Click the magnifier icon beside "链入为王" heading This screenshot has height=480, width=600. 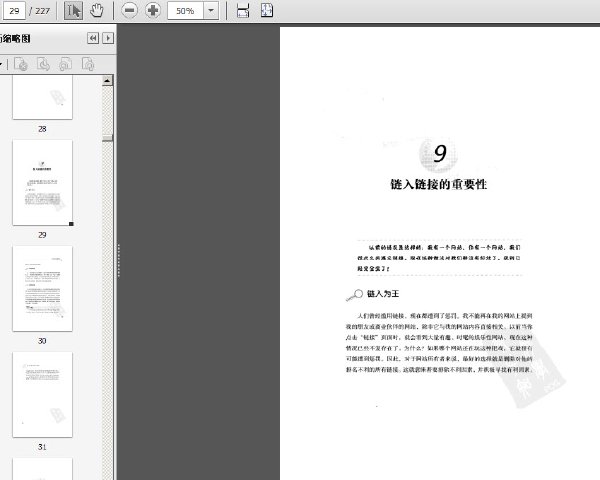[354, 295]
